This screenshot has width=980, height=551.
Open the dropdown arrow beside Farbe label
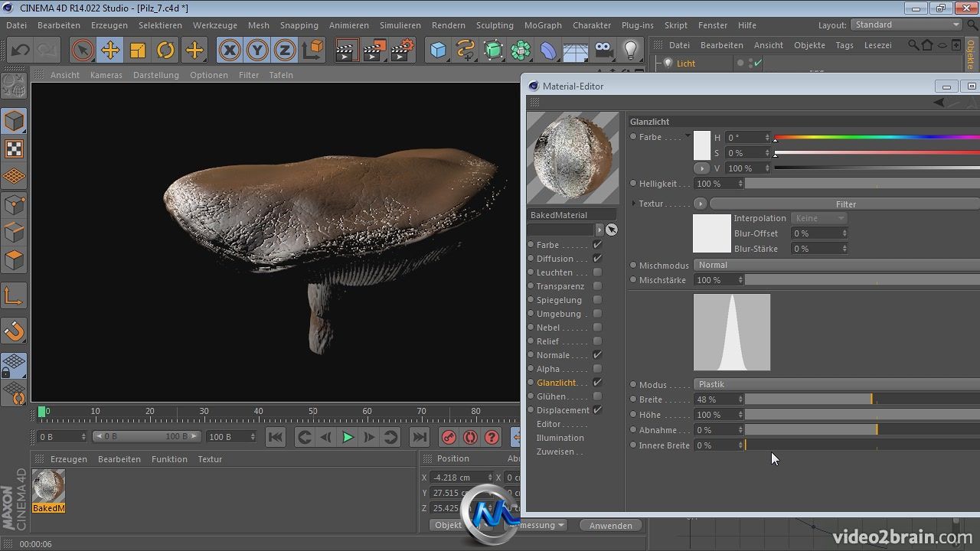688,136
